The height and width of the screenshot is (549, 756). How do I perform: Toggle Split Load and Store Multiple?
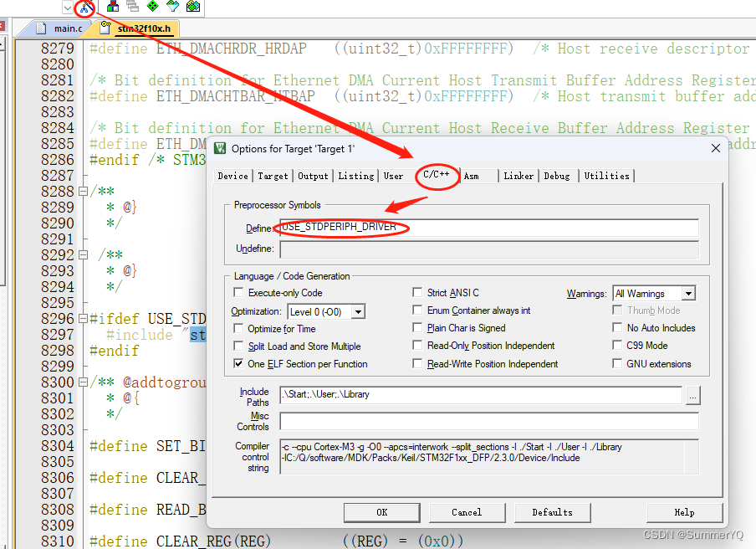(x=238, y=346)
